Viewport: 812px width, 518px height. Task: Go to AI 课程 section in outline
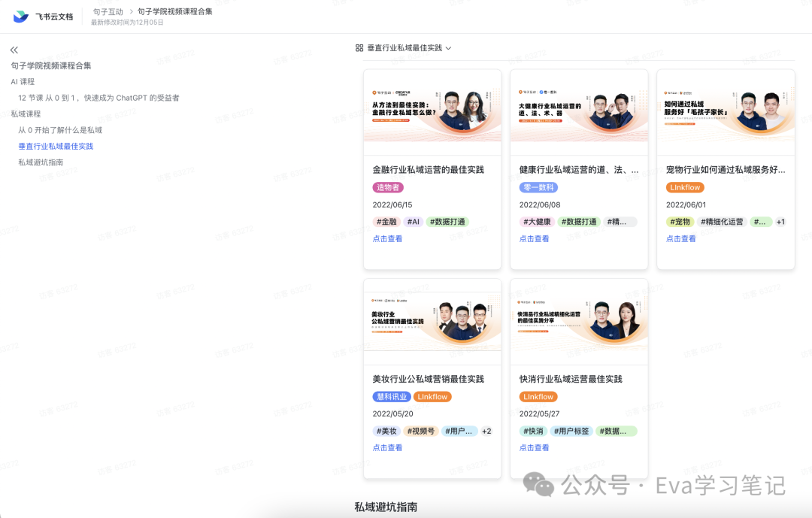23,81
